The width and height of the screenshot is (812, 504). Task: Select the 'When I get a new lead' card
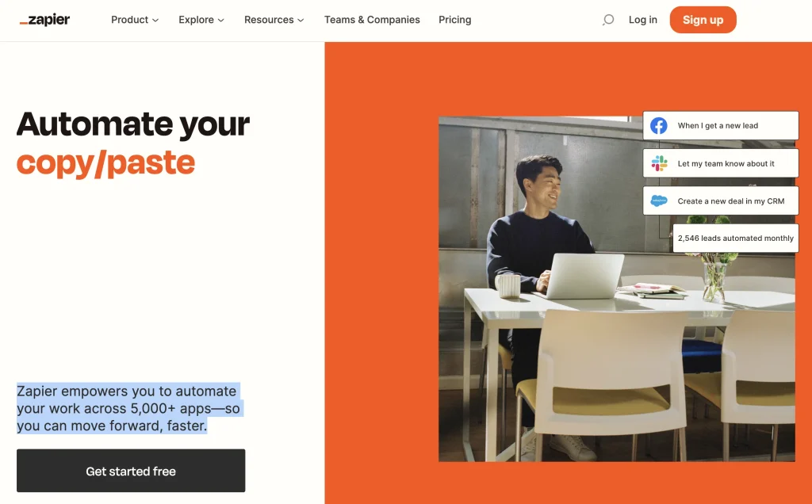click(720, 124)
